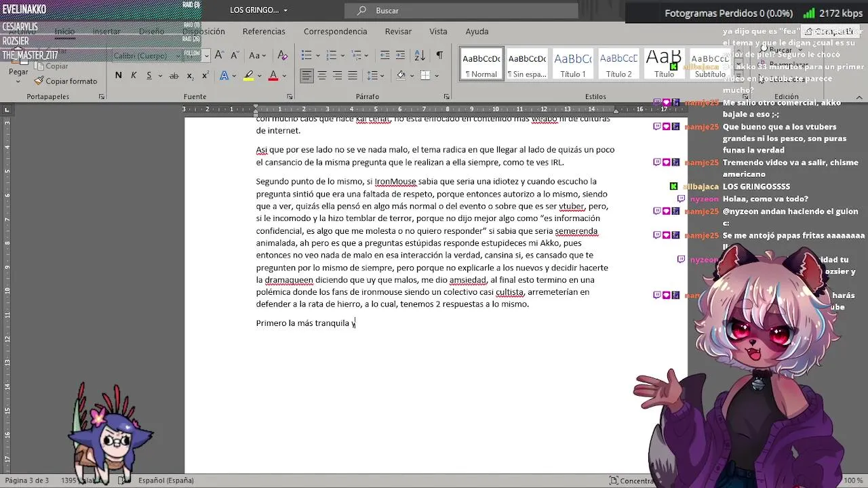Collapse the ribbon with chevron arrow
The width and height of the screenshot is (868, 488).
859,97
